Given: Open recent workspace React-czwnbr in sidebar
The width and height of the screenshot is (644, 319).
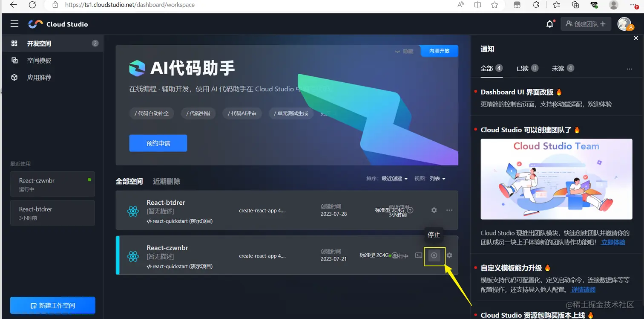Looking at the screenshot, I should [x=52, y=184].
